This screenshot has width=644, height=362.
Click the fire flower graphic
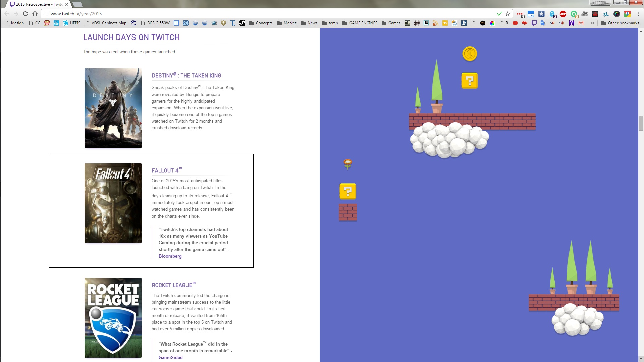pyautogui.click(x=348, y=164)
